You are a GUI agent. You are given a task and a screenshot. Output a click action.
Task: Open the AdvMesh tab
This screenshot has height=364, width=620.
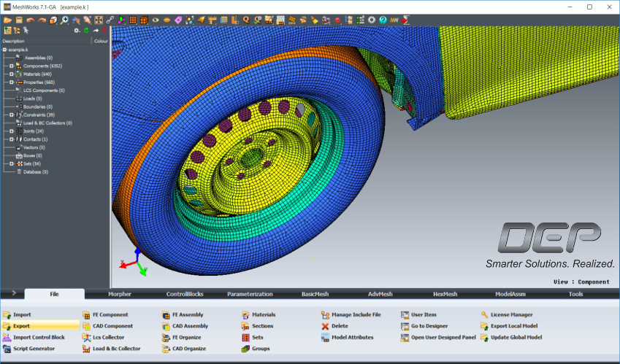coord(380,294)
